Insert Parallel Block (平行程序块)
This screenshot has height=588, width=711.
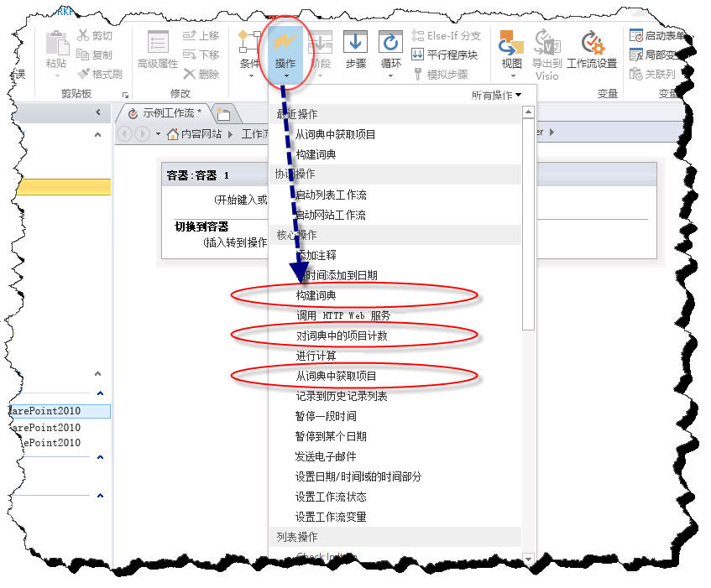point(444,55)
